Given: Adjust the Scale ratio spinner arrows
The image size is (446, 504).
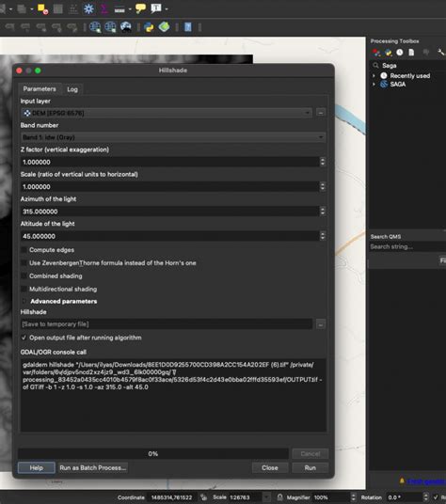Looking at the screenshot, I should (x=323, y=186).
